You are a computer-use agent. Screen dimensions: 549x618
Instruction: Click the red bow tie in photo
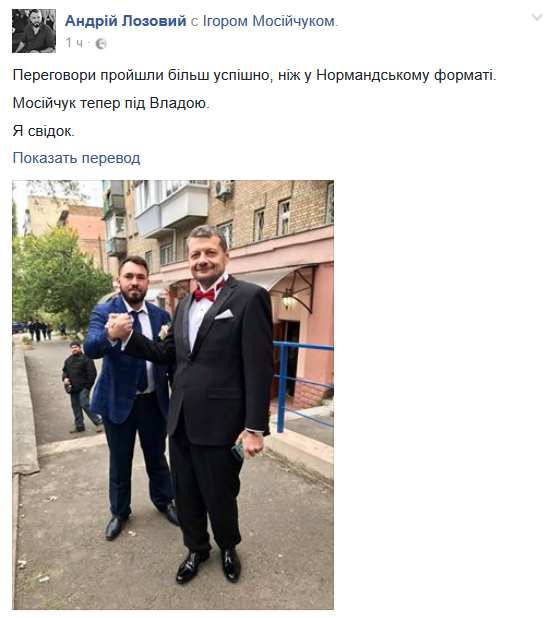point(208,292)
